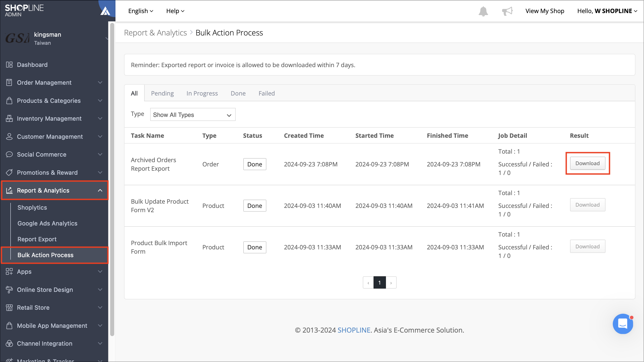The image size is (644, 362).
Task: Click the previous page arrow
Action: click(368, 283)
